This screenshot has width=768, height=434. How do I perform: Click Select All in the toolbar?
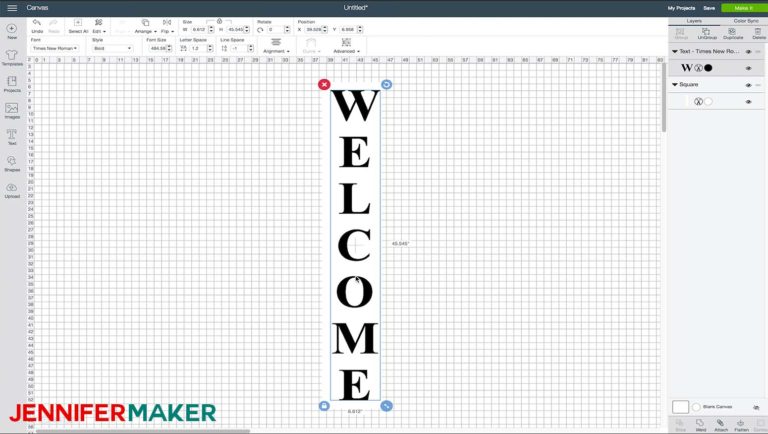[x=78, y=26]
